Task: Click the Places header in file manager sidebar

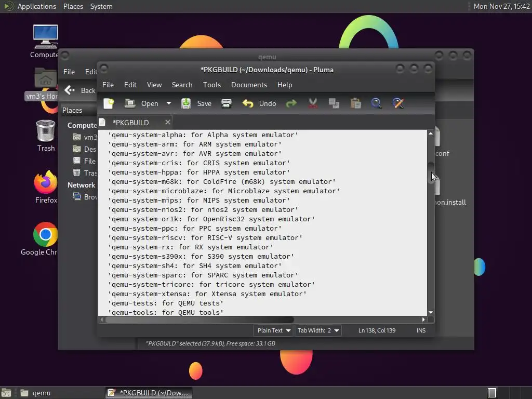Action: [72, 110]
